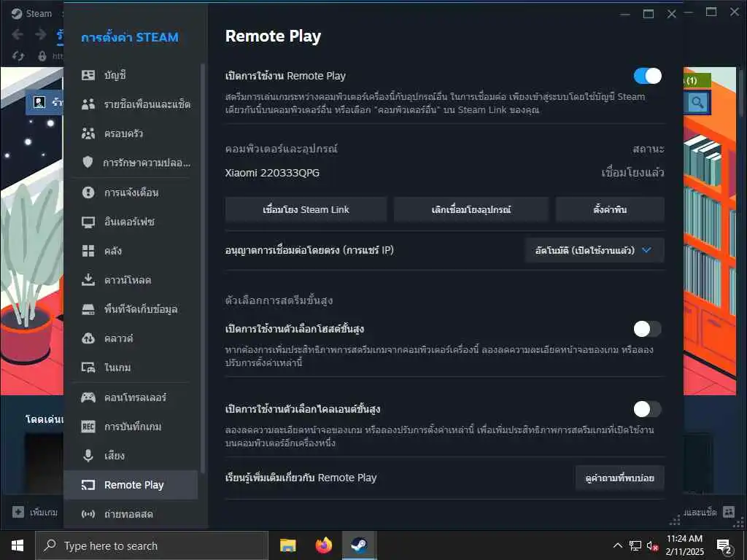Open direct connection (IP sharing) dropdown
747x560 pixels.
[x=594, y=251]
